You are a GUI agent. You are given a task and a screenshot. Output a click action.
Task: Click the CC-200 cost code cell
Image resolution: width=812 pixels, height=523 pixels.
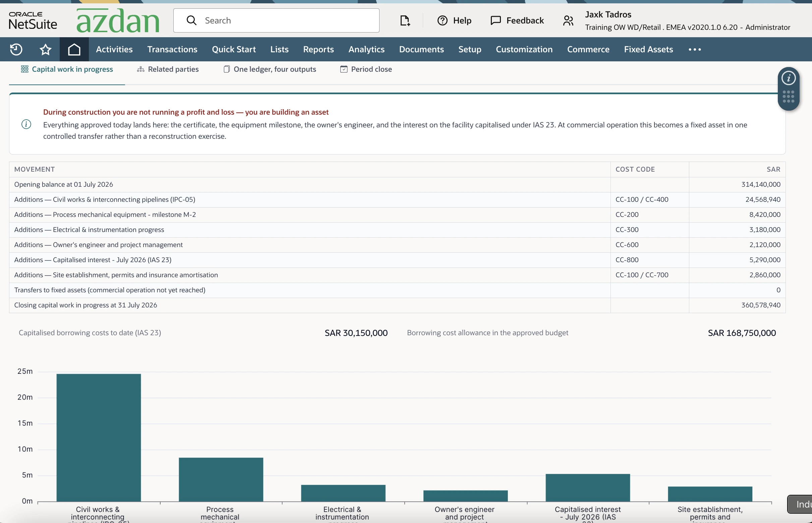[649, 215]
